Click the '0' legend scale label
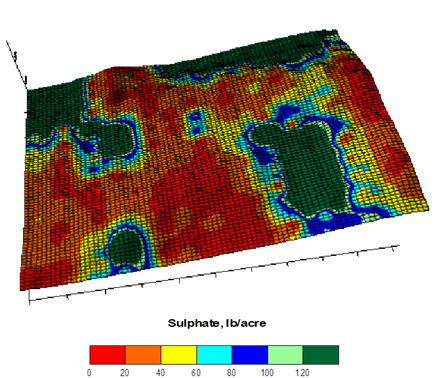This screenshot has height=378, width=435. click(89, 372)
